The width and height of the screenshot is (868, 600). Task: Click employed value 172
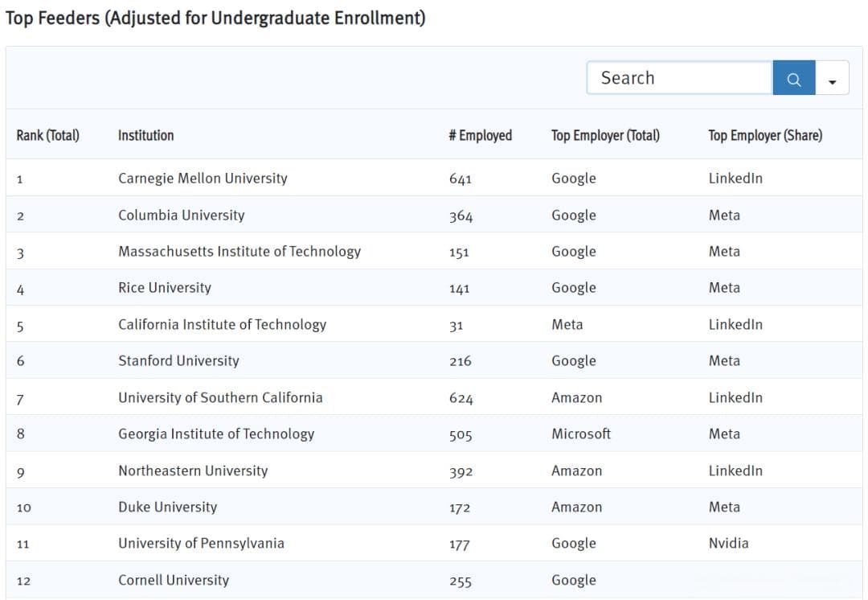click(460, 508)
